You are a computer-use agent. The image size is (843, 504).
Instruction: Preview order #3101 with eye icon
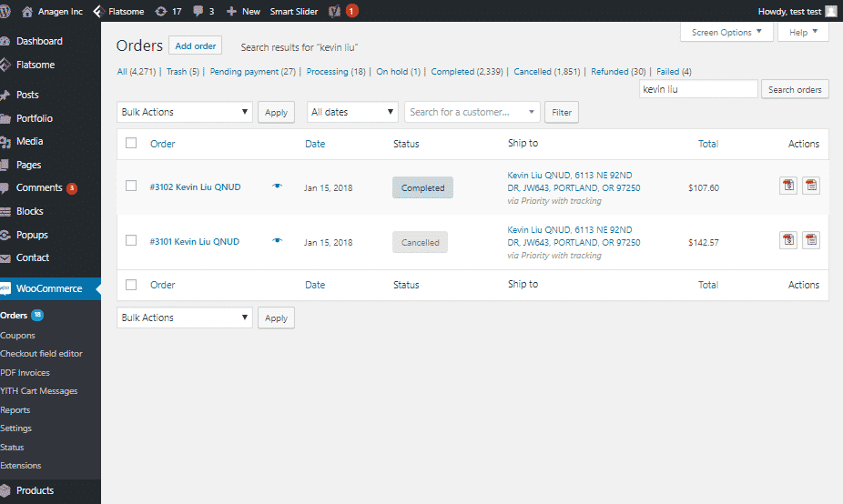tap(277, 241)
